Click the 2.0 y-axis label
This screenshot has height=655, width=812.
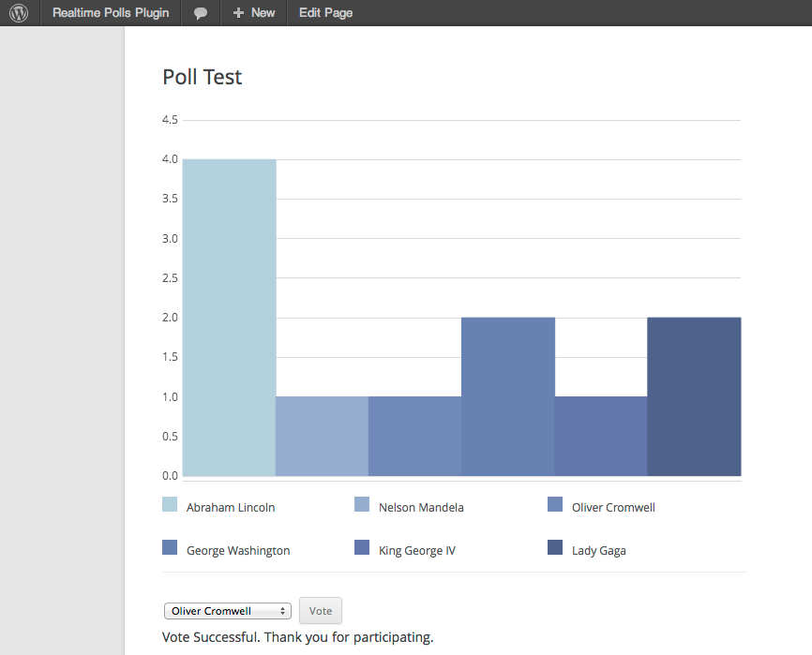coord(170,317)
